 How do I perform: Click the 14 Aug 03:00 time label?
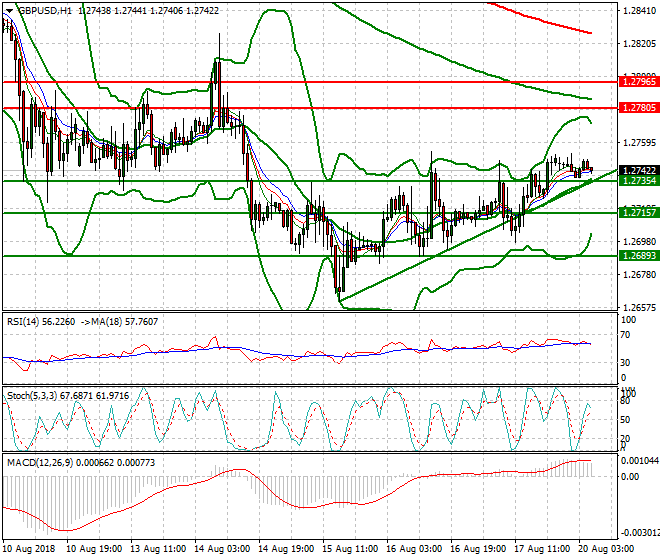221,550
